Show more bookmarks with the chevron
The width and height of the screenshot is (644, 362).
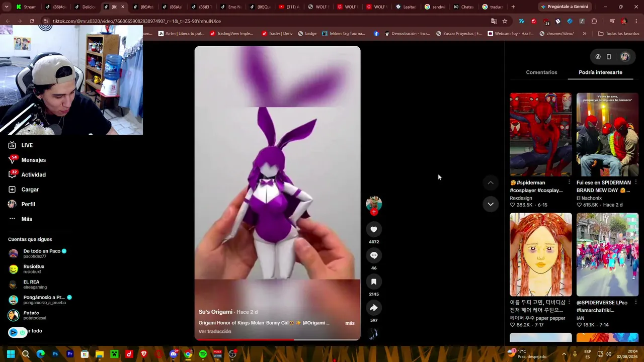[584, 34]
